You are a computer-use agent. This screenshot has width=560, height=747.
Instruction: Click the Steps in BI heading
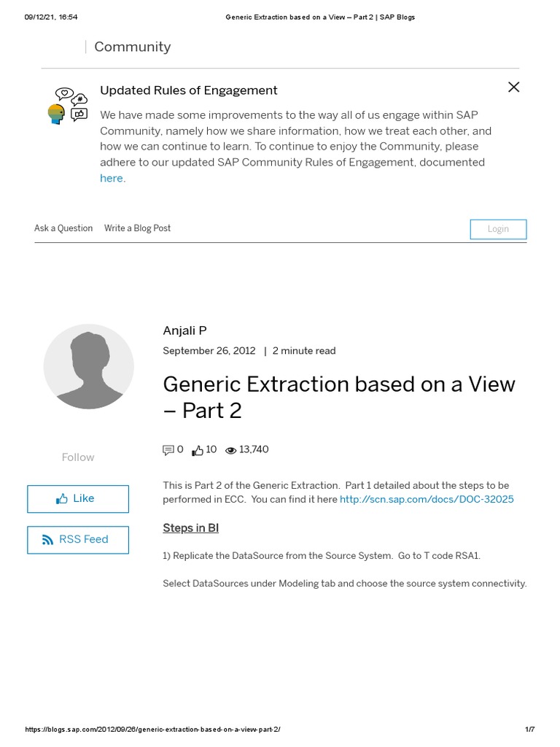point(190,528)
